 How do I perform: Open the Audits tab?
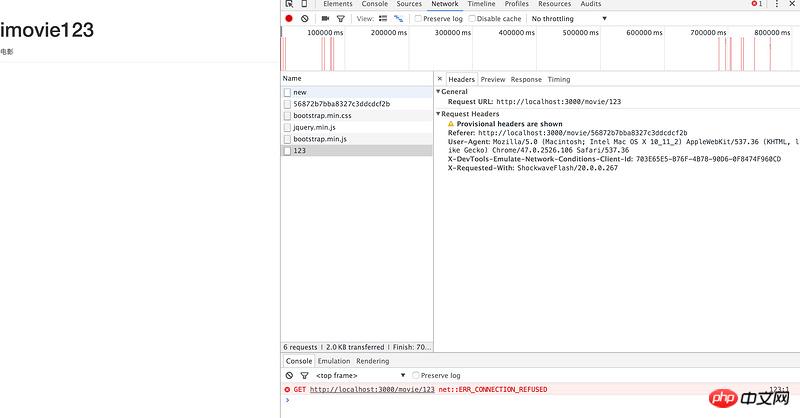[591, 4]
